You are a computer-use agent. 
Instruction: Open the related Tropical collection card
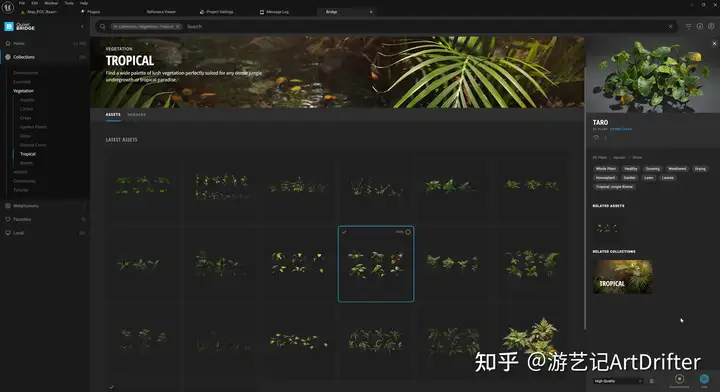(x=622, y=277)
